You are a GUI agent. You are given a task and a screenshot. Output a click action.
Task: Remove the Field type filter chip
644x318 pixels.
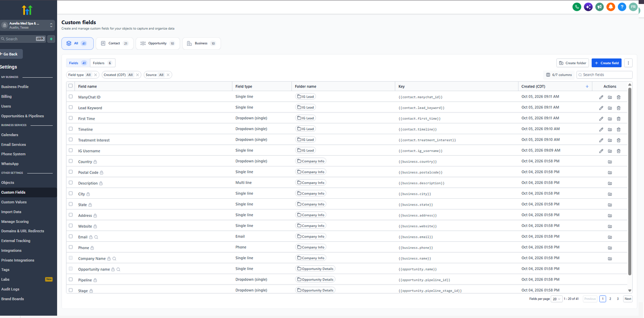tap(95, 75)
